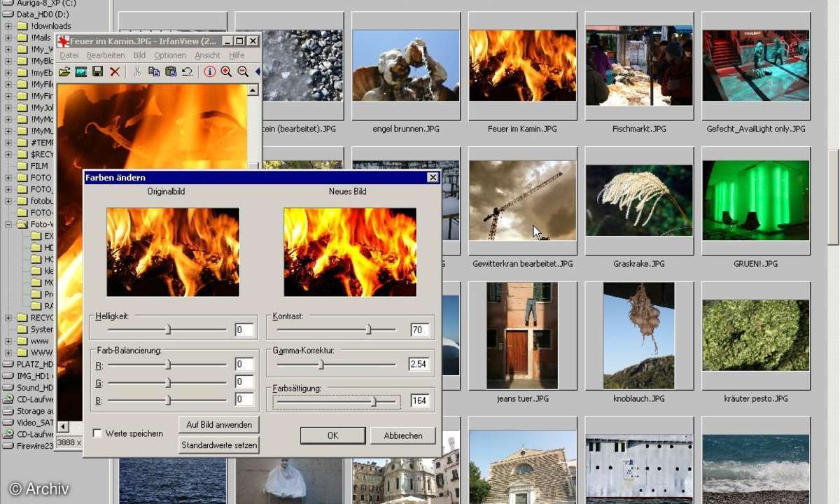Image resolution: width=840 pixels, height=504 pixels.
Task: Click the Open file icon in IrfanView toolbar
Action: coord(64,71)
